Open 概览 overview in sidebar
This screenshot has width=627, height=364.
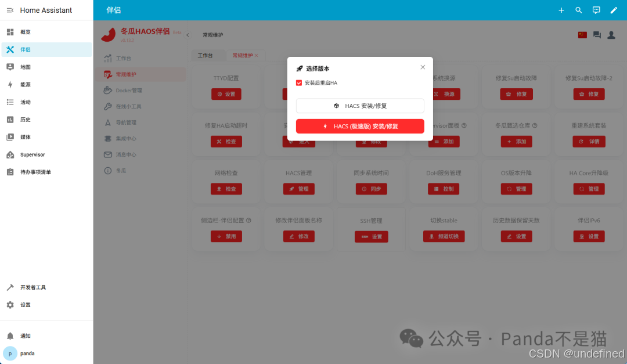click(46, 32)
